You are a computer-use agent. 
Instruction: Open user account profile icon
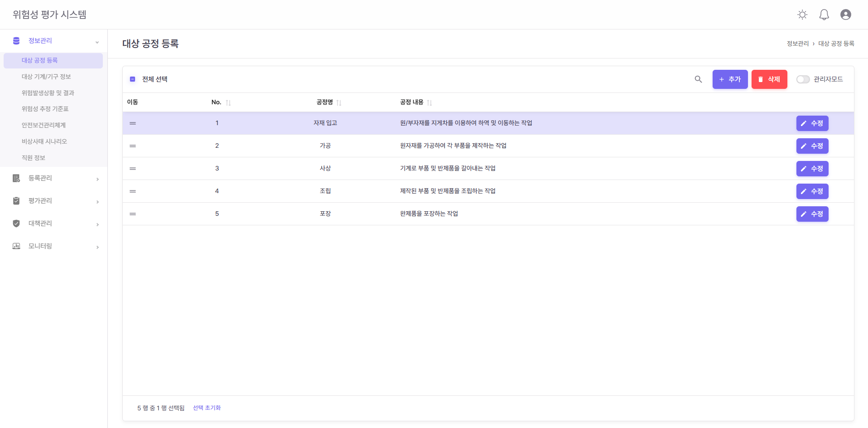[845, 15]
